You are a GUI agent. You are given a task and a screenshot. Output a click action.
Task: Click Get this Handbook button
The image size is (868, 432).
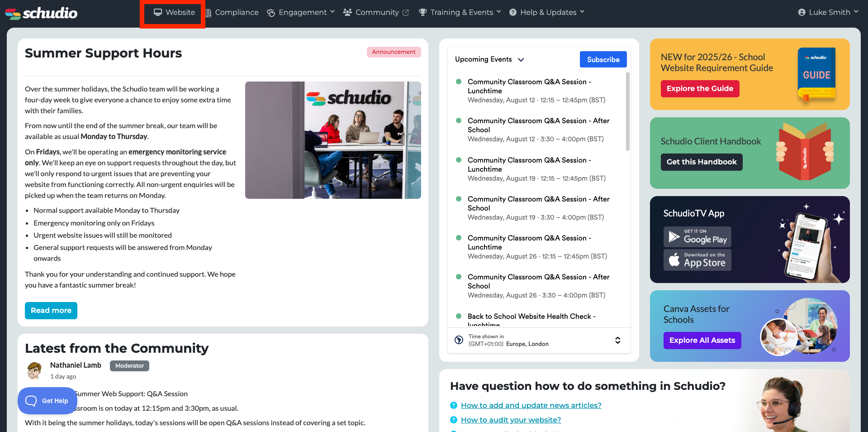pyautogui.click(x=702, y=162)
